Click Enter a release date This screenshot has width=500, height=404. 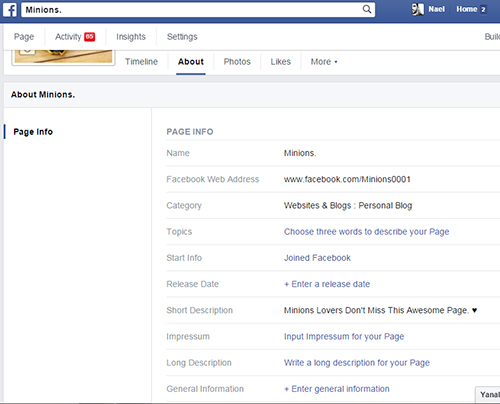[x=327, y=284]
